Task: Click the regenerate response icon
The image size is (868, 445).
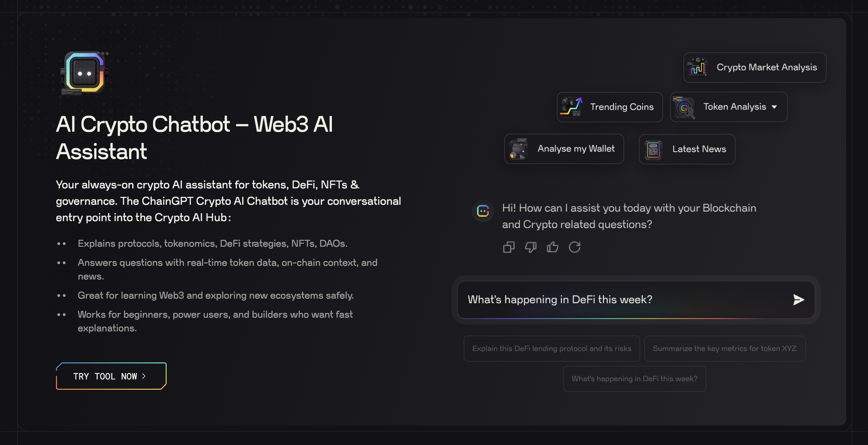Action: point(575,247)
